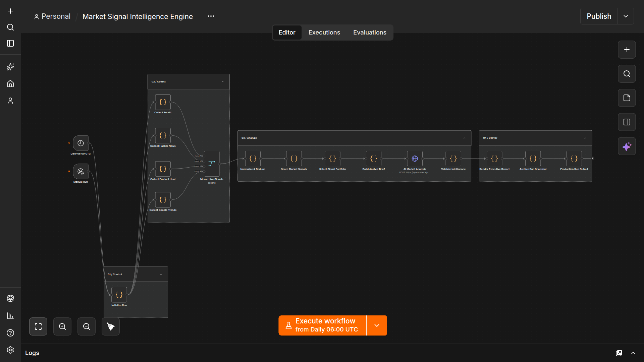Viewport: 644px width, 362px height.
Task: Select the Merge Live Signals node
Action: tap(212, 164)
